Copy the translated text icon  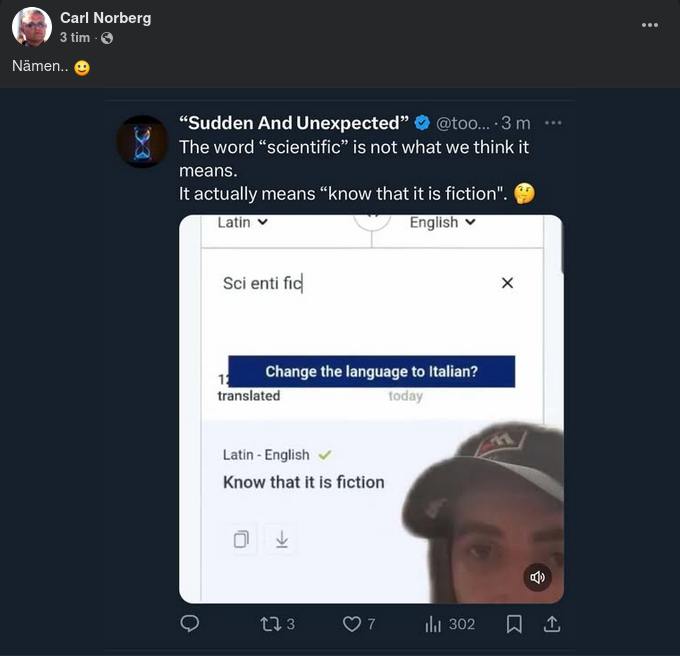coord(241,540)
